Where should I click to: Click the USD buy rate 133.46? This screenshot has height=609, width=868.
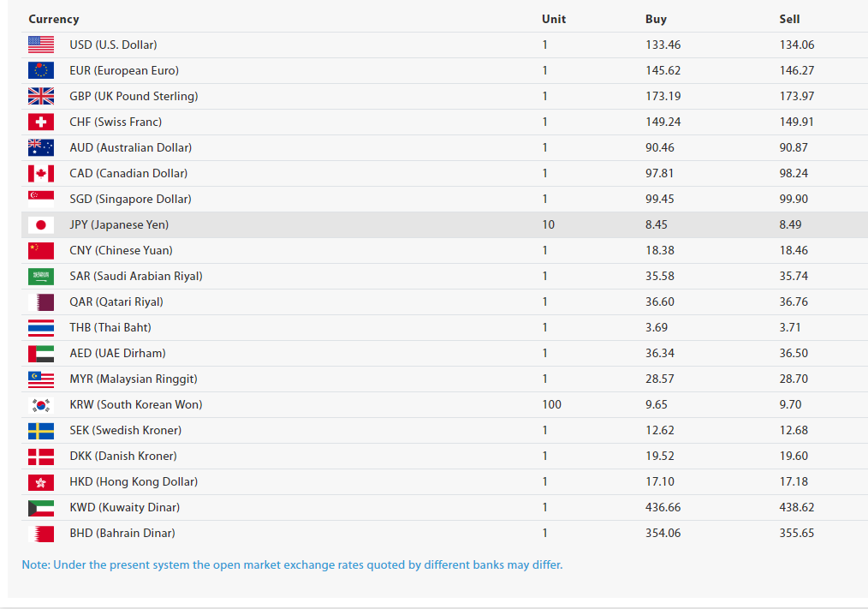point(663,45)
